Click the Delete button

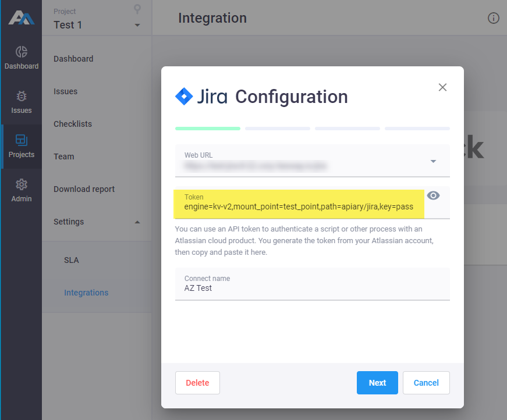pyautogui.click(x=197, y=383)
